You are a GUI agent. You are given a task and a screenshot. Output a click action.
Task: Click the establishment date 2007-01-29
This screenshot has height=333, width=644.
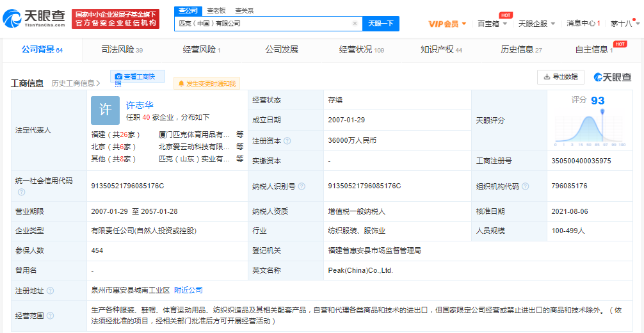[346, 120]
